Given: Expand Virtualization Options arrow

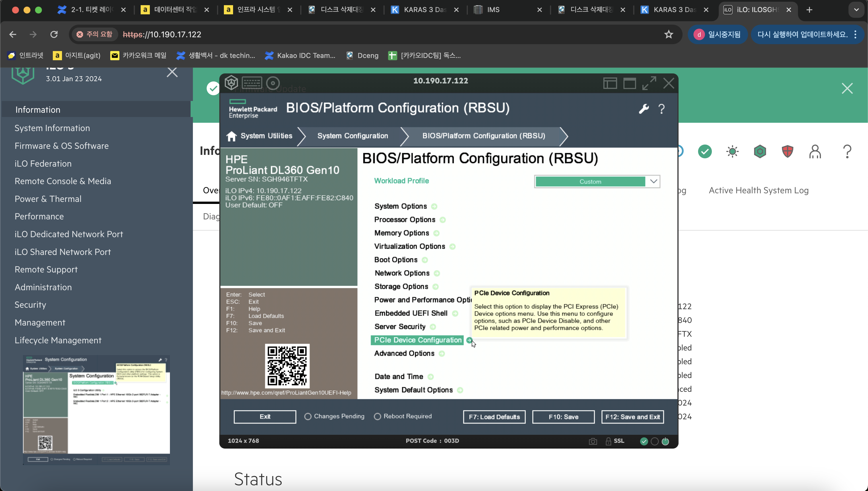Looking at the screenshot, I should pos(453,247).
